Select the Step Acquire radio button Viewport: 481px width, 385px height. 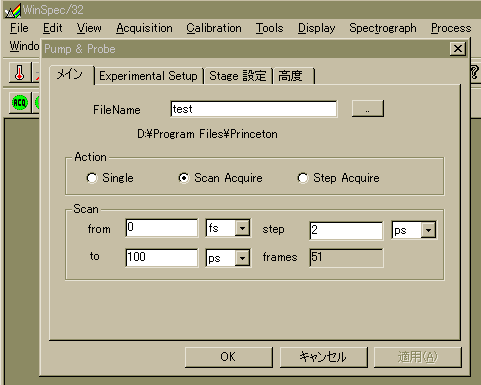click(x=303, y=178)
